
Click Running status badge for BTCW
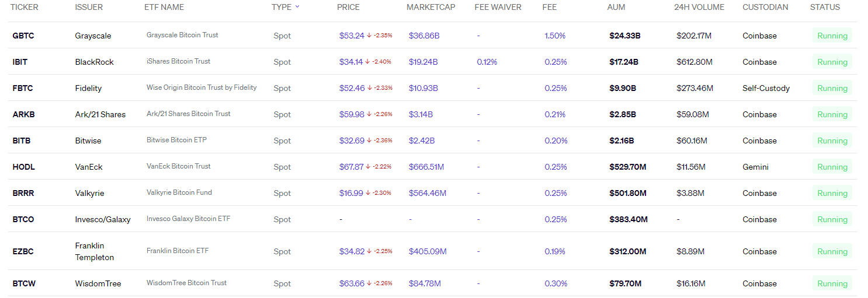point(832,283)
